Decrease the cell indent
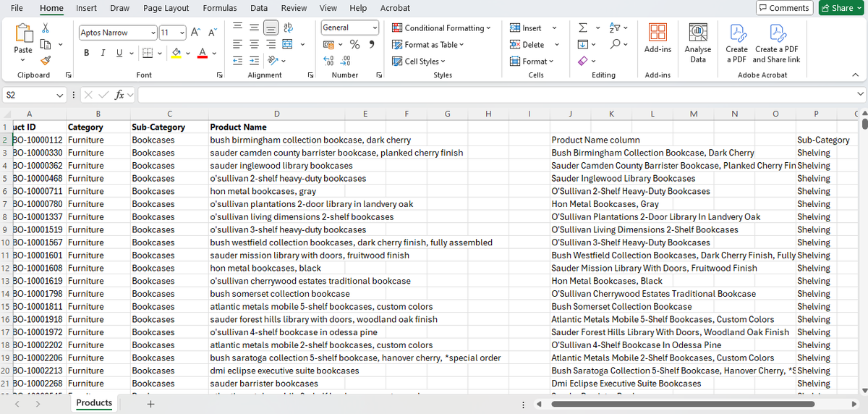The height and width of the screenshot is (414, 868). (x=239, y=61)
